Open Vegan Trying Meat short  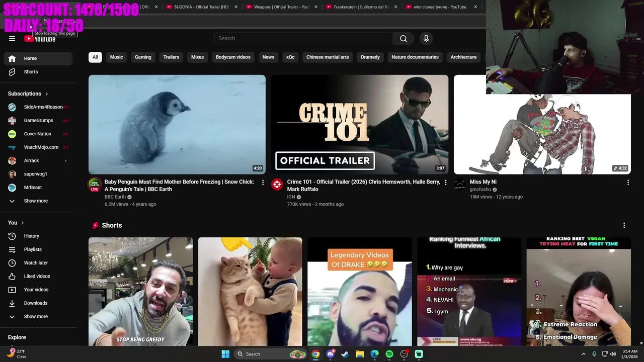point(579,292)
